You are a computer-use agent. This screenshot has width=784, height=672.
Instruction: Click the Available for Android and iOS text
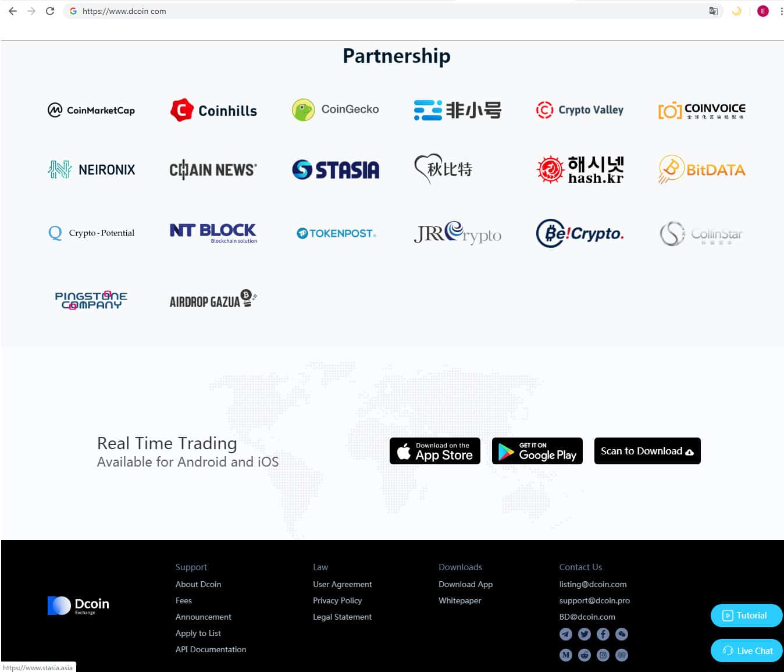click(188, 462)
